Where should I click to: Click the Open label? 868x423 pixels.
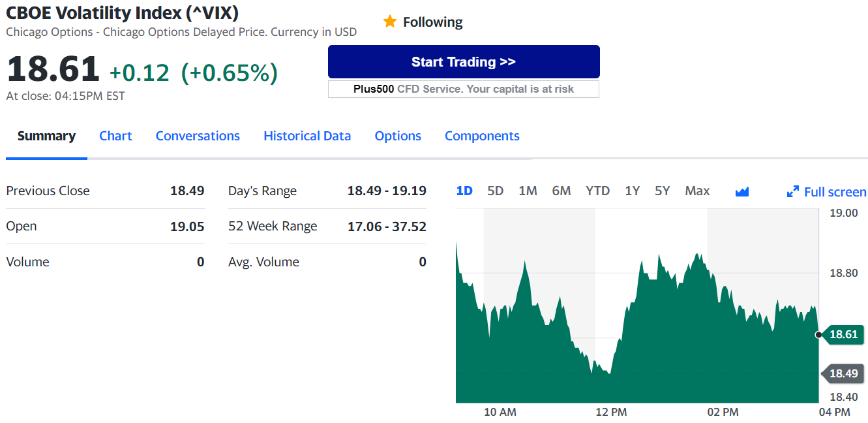point(22,226)
